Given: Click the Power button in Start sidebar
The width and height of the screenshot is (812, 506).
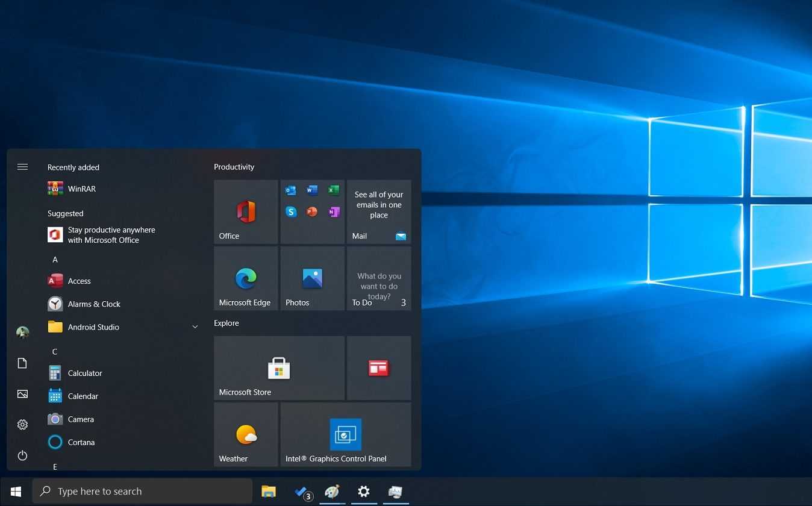Looking at the screenshot, I should pyautogui.click(x=22, y=455).
